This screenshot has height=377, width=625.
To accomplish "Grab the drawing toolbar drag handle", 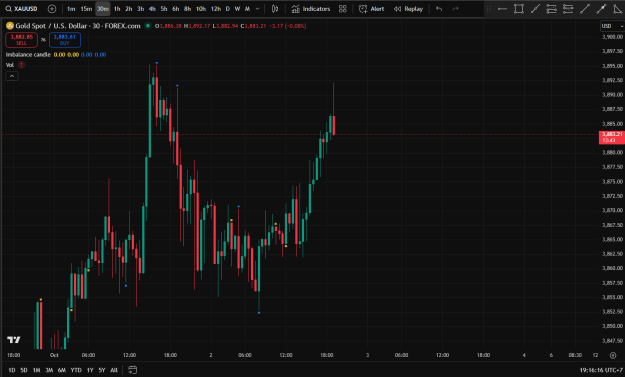I will click(x=489, y=9).
